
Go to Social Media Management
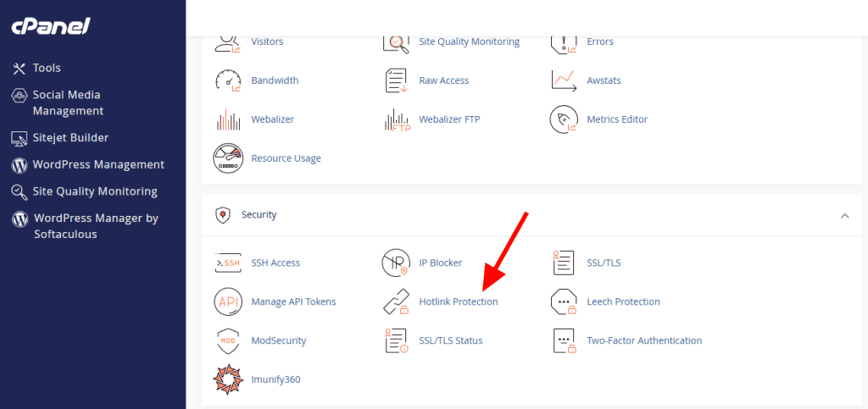[x=68, y=103]
